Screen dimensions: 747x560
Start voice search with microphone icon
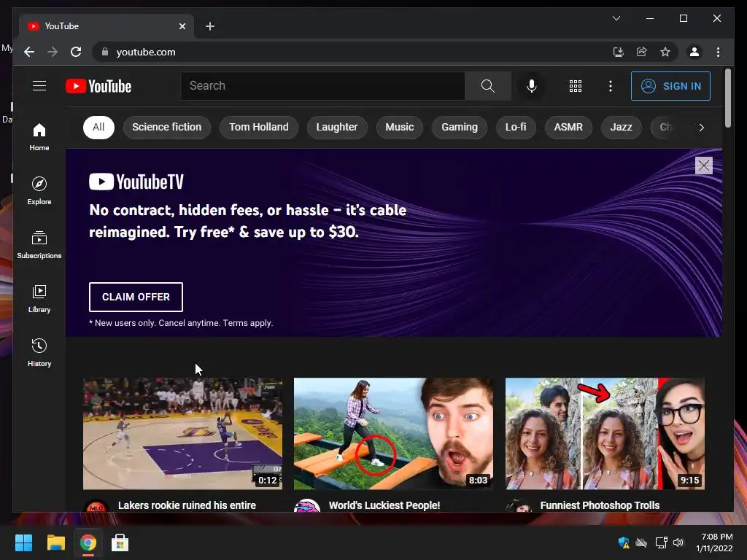532,86
